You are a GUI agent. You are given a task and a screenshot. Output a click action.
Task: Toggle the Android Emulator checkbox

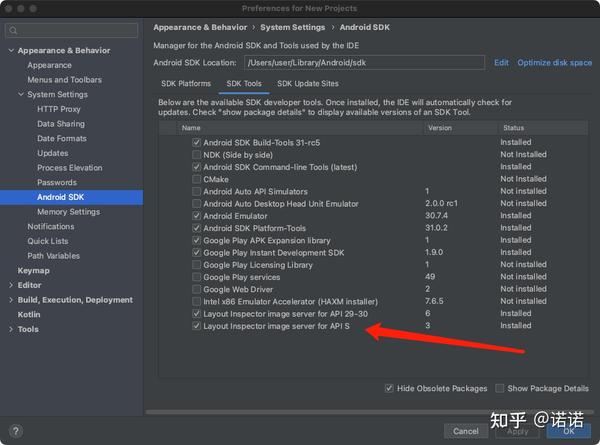[x=196, y=216]
